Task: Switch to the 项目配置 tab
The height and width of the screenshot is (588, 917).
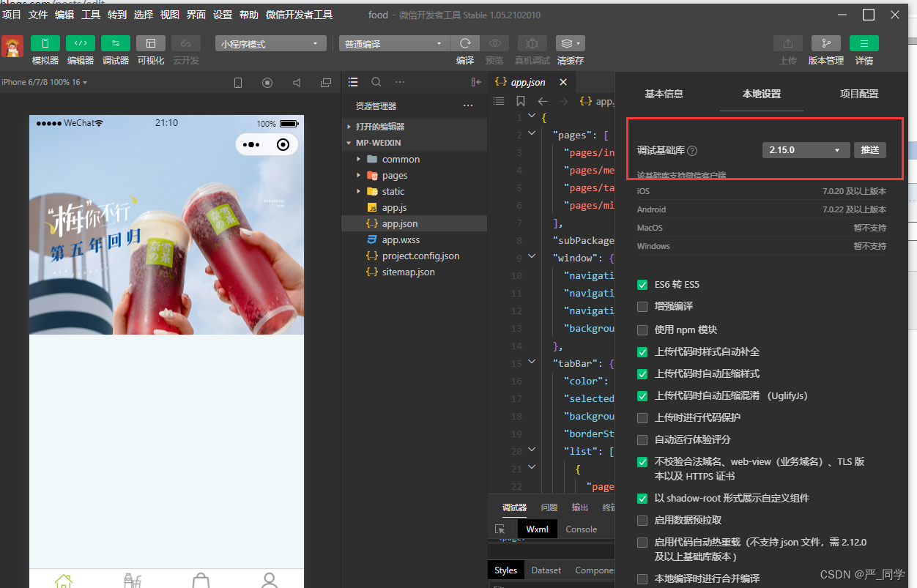Action: (859, 94)
